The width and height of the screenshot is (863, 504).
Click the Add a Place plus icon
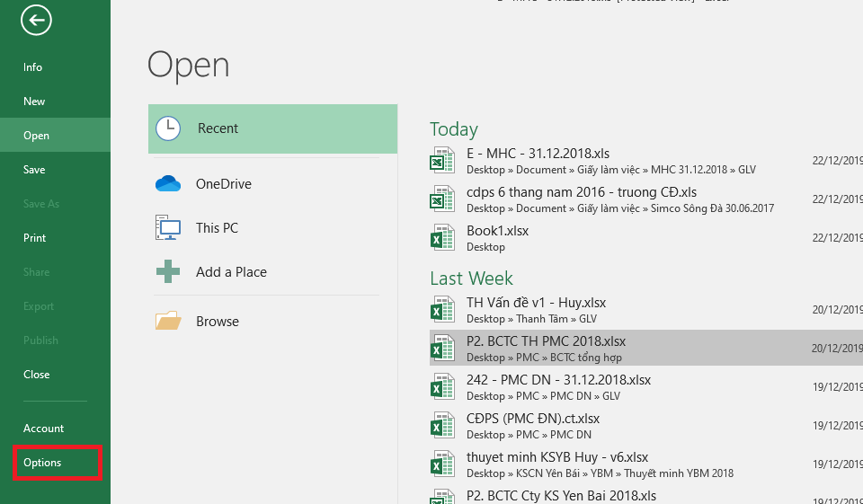[168, 272]
